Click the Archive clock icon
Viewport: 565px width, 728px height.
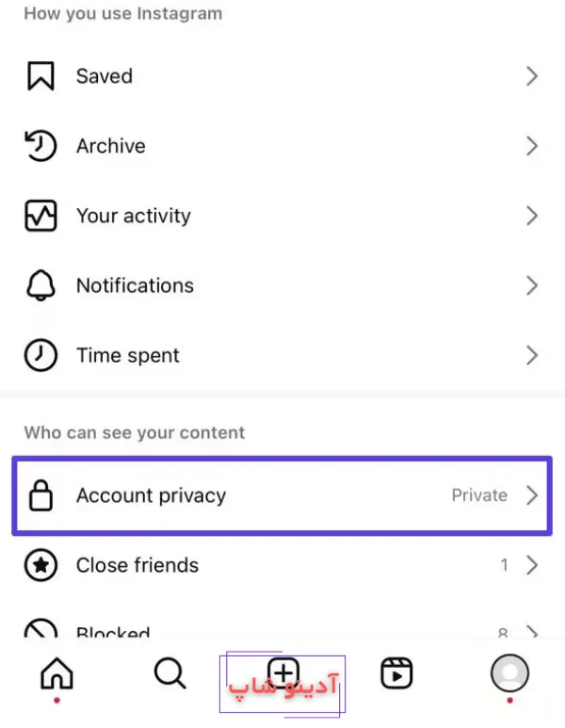click(x=40, y=146)
